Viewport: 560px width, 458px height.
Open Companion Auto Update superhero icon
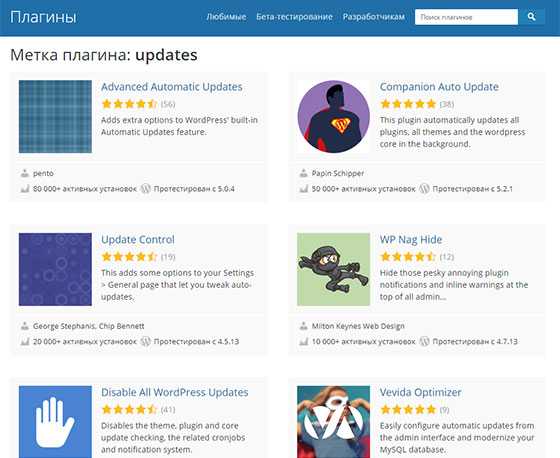(334, 116)
